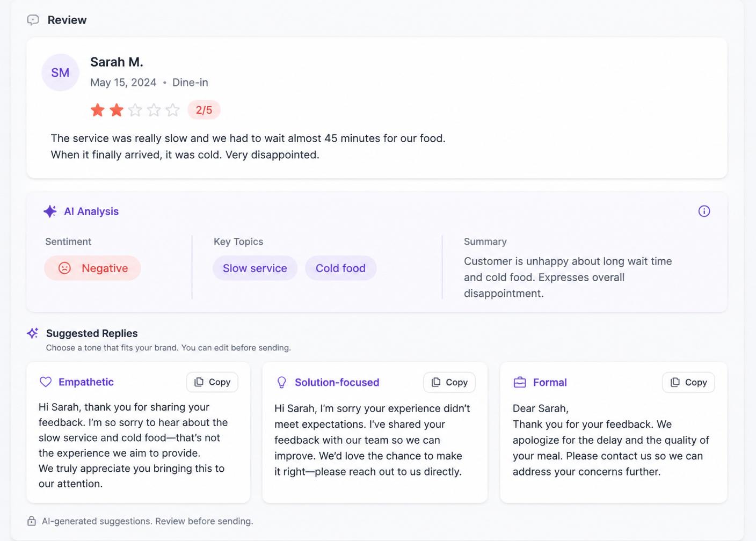Screen dimensions: 756x541
Task: Open the AI Analysis info icon
Action: (x=704, y=211)
